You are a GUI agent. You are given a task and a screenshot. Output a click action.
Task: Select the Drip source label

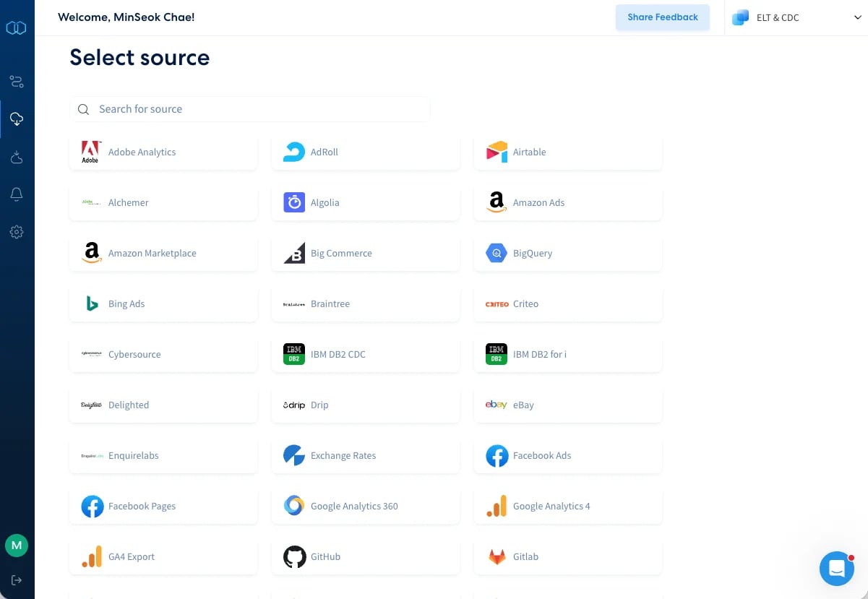(319, 405)
